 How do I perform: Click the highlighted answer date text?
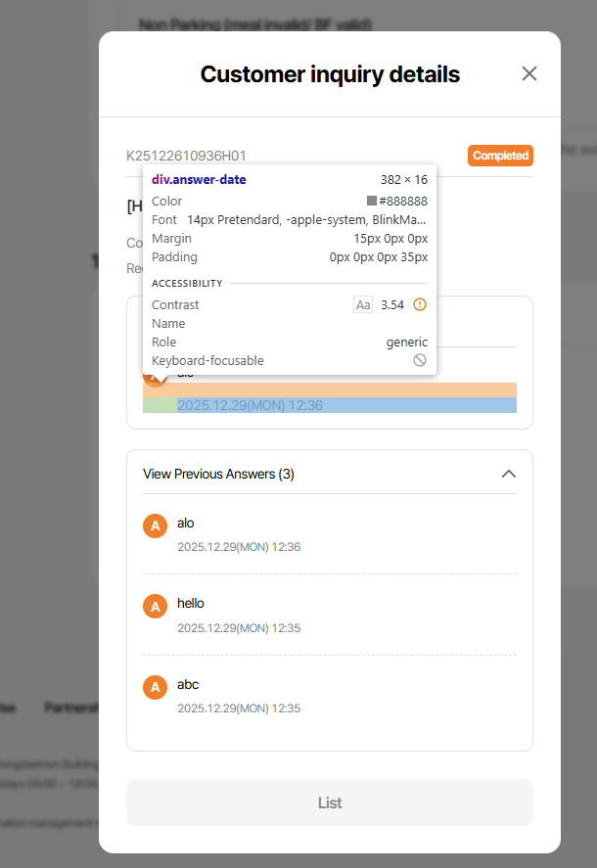(x=250, y=405)
